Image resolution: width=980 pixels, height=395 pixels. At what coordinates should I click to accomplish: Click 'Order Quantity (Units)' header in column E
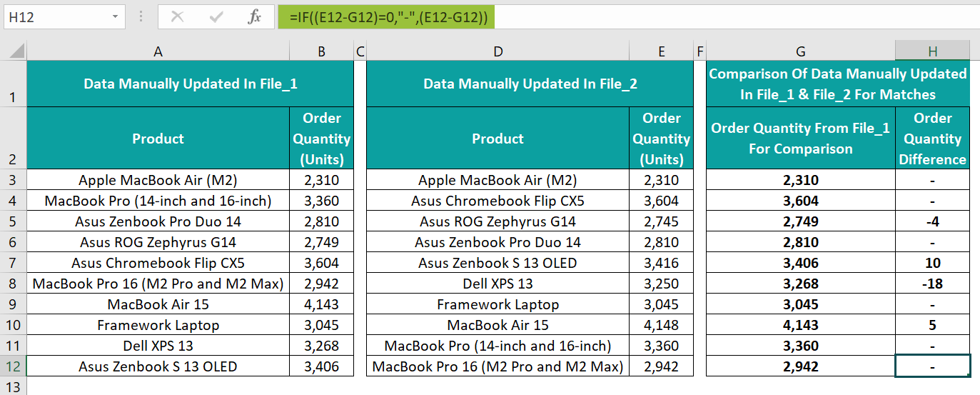coord(662,139)
